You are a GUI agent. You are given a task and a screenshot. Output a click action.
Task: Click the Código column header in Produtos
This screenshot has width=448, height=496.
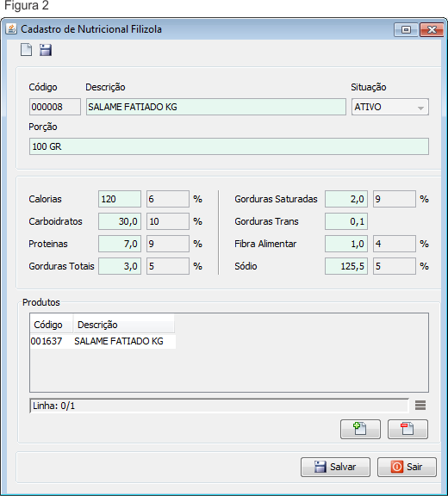click(x=52, y=325)
